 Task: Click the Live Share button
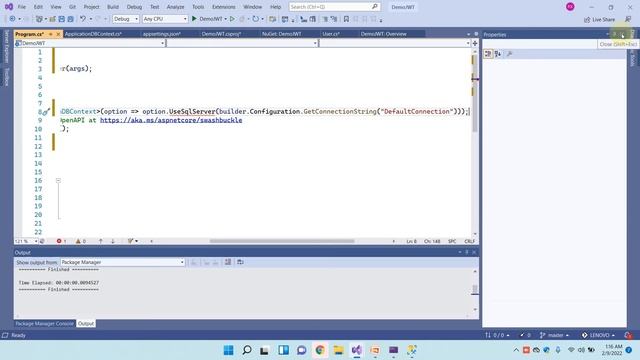tap(599, 19)
